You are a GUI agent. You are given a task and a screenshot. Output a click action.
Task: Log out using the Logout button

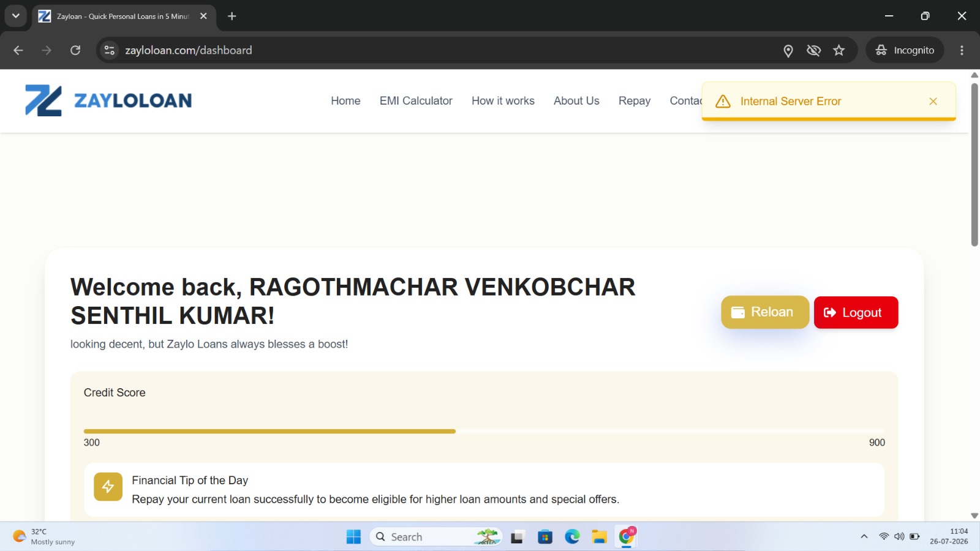point(856,312)
